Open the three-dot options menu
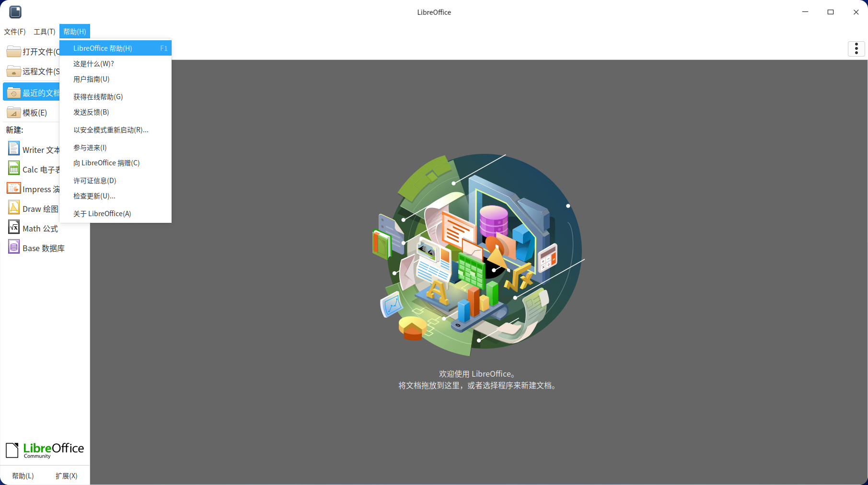The height and width of the screenshot is (485, 868). coord(856,48)
